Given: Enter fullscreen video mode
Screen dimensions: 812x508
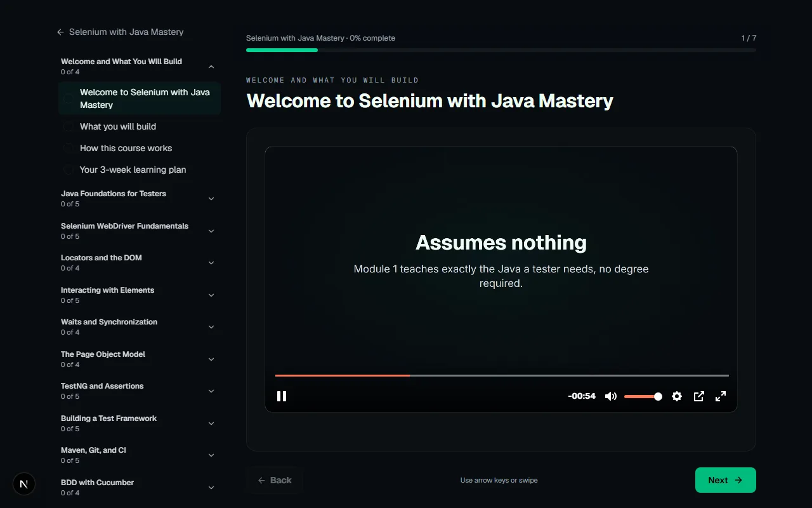Looking at the screenshot, I should 721,396.
